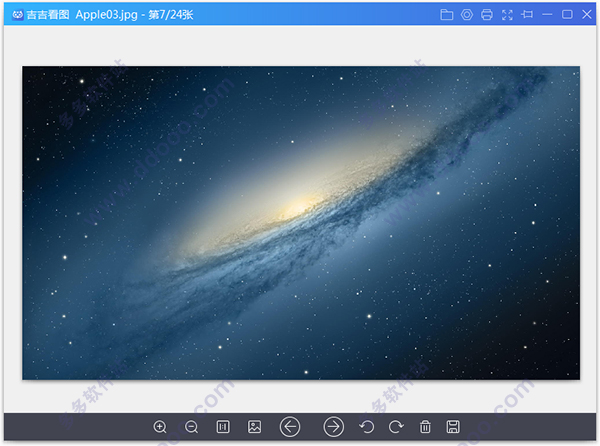
Task: Minimize the 吉吉看图 window
Action: pyautogui.click(x=547, y=15)
